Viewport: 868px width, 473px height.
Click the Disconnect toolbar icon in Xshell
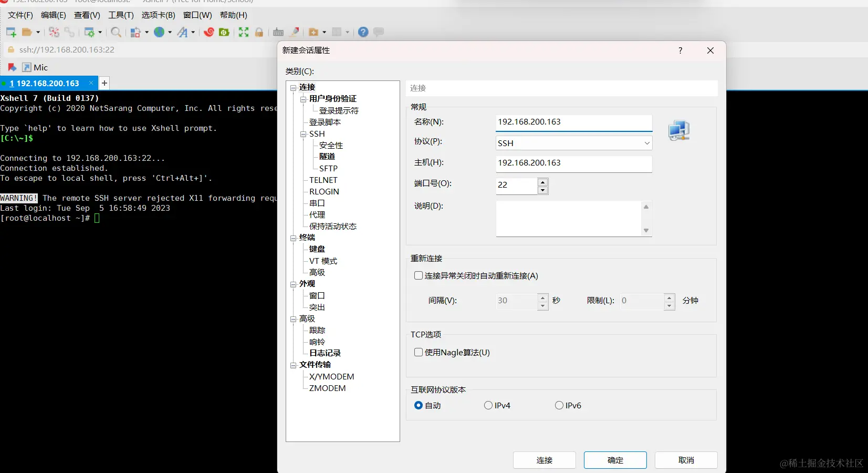click(54, 33)
